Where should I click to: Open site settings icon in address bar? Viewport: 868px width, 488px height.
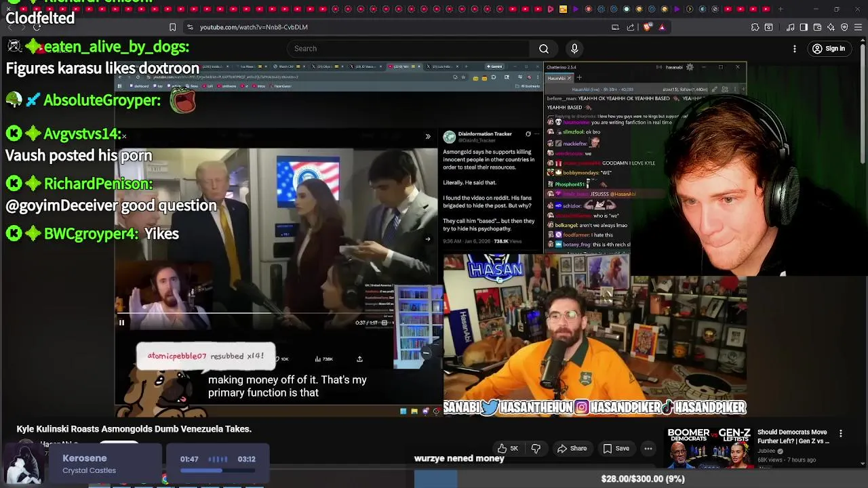point(191,27)
